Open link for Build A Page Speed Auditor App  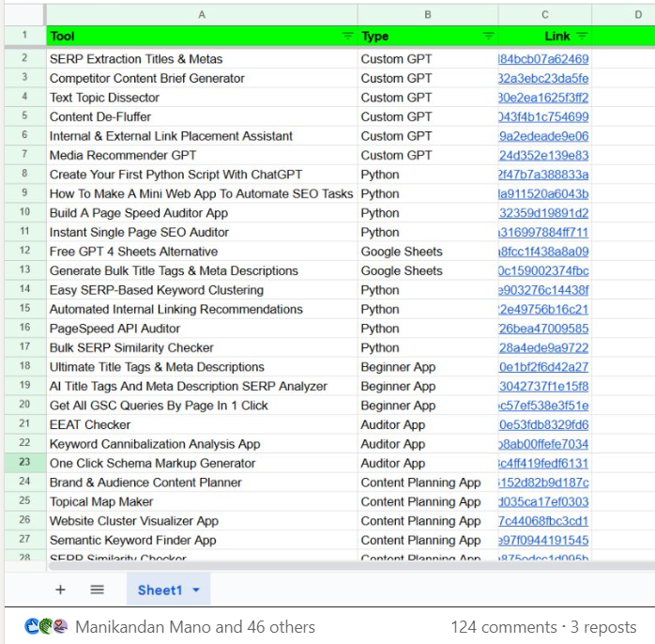(x=543, y=213)
